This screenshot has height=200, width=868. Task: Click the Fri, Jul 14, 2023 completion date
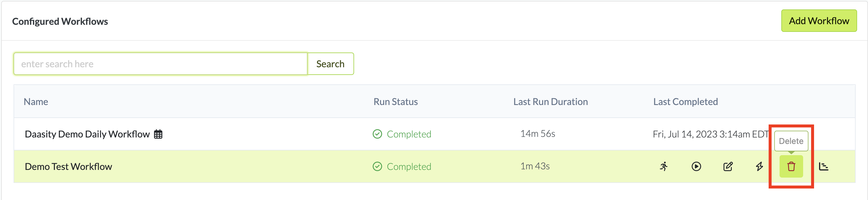[x=710, y=134]
